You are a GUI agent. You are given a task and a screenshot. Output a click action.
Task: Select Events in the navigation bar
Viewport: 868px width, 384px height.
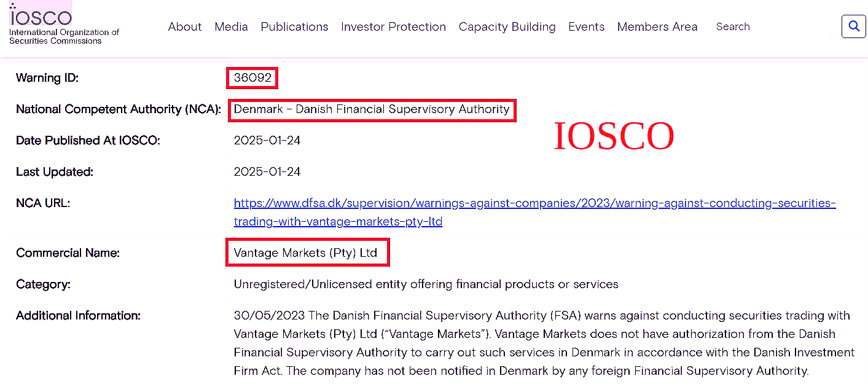tap(586, 27)
